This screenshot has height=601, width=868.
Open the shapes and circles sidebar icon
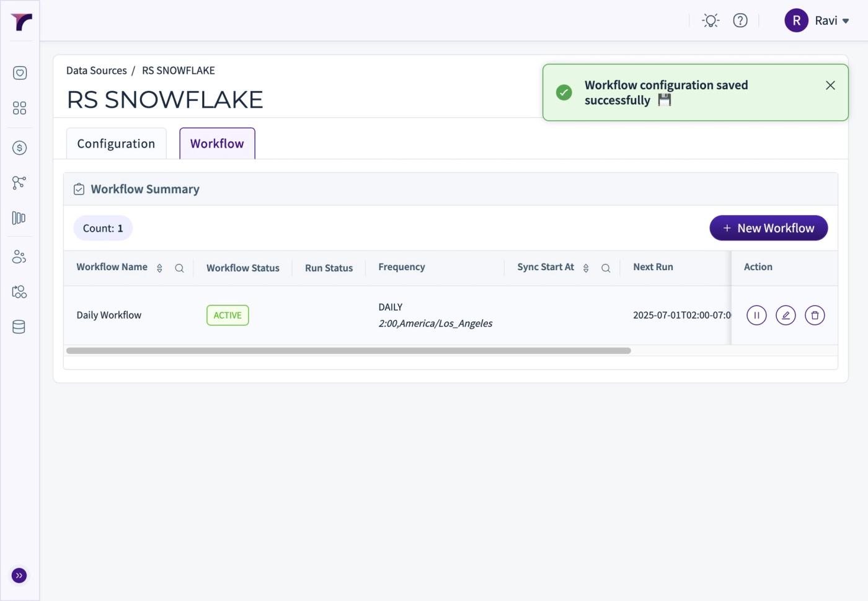pyautogui.click(x=19, y=292)
